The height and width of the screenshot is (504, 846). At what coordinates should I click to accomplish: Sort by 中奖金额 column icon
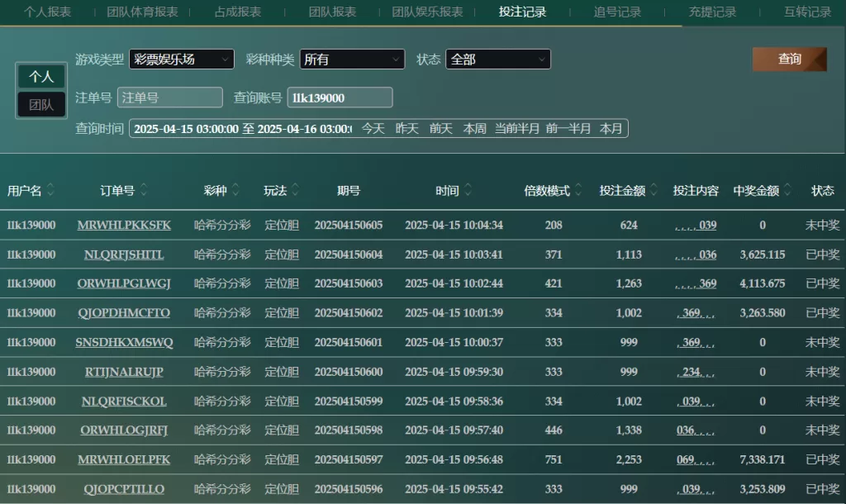pos(787,191)
